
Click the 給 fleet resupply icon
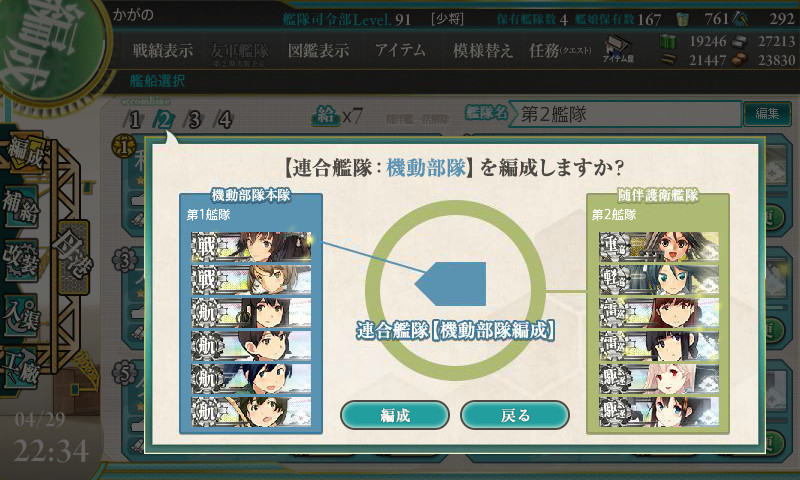click(x=326, y=116)
